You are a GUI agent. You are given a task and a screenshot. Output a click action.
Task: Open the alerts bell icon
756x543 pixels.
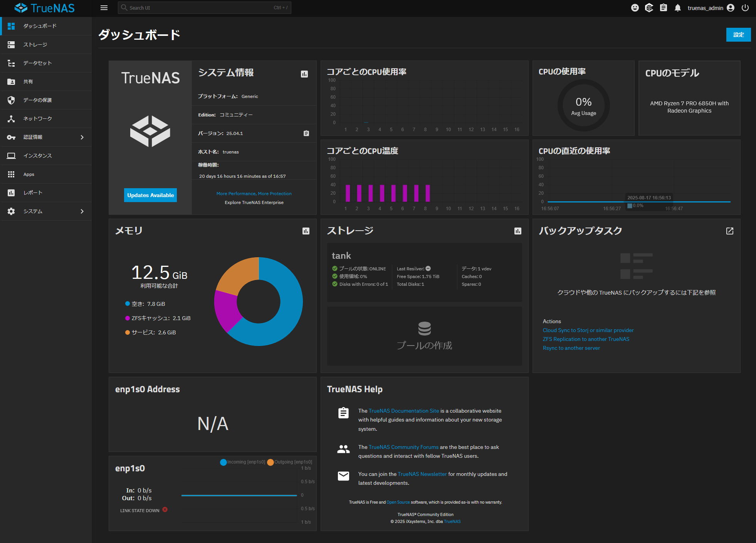pos(678,8)
